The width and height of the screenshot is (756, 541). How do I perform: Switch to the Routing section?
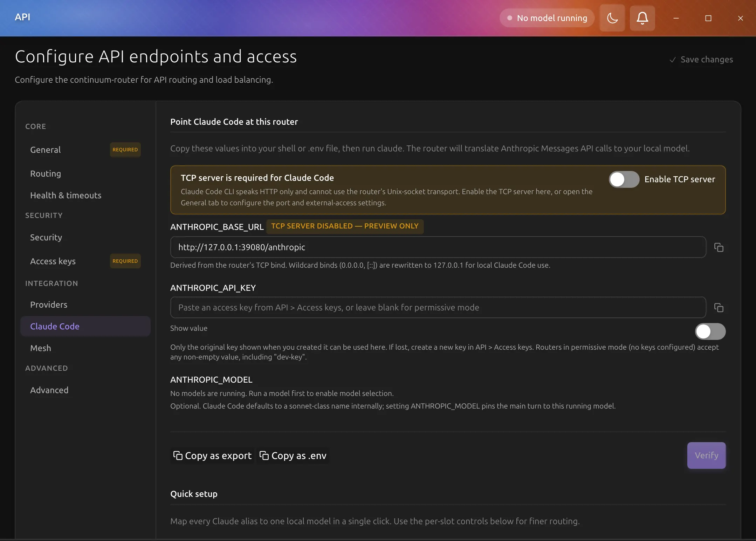[85, 174]
